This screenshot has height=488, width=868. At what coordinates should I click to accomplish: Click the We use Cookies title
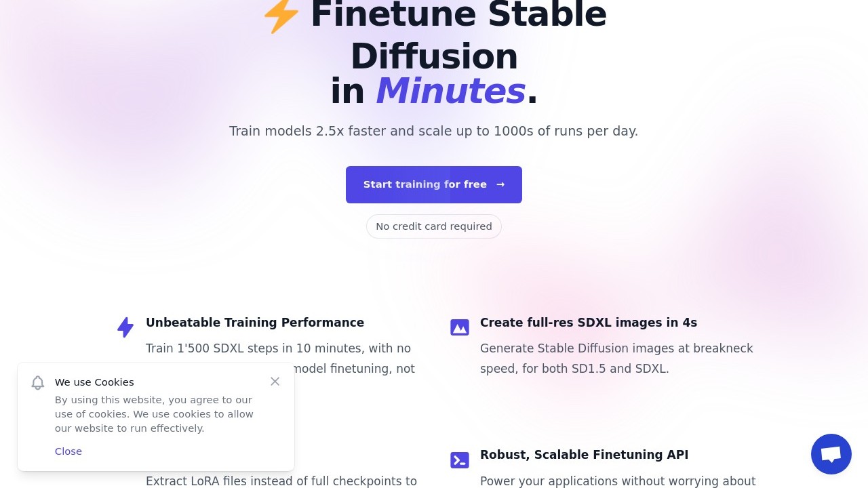click(94, 382)
